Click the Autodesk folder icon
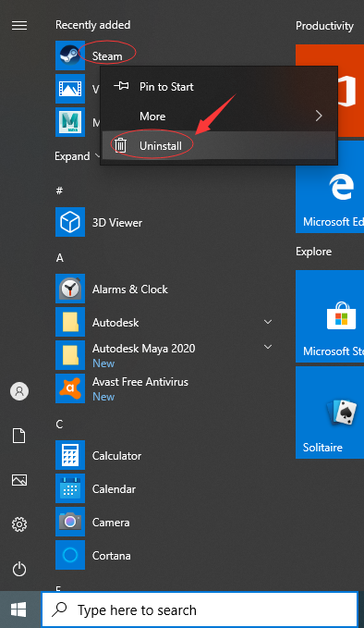364x628 pixels. pyautogui.click(x=70, y=322)
